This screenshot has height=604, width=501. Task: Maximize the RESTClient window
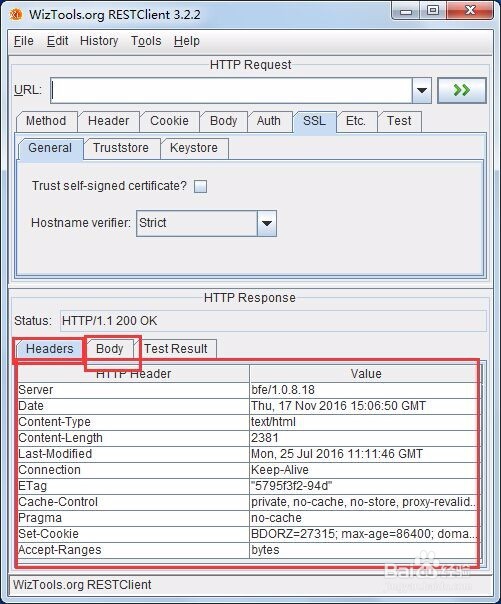coord(433,10)
